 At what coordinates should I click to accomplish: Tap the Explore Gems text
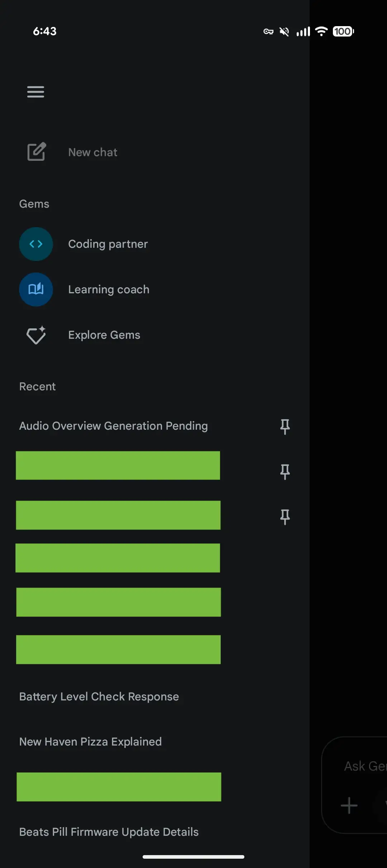[104, 335]
